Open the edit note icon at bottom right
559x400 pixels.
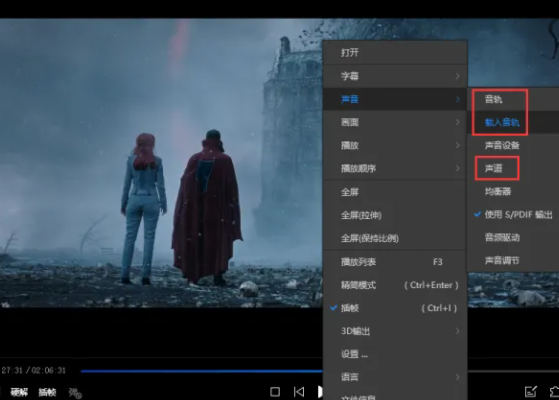(530, 391)
